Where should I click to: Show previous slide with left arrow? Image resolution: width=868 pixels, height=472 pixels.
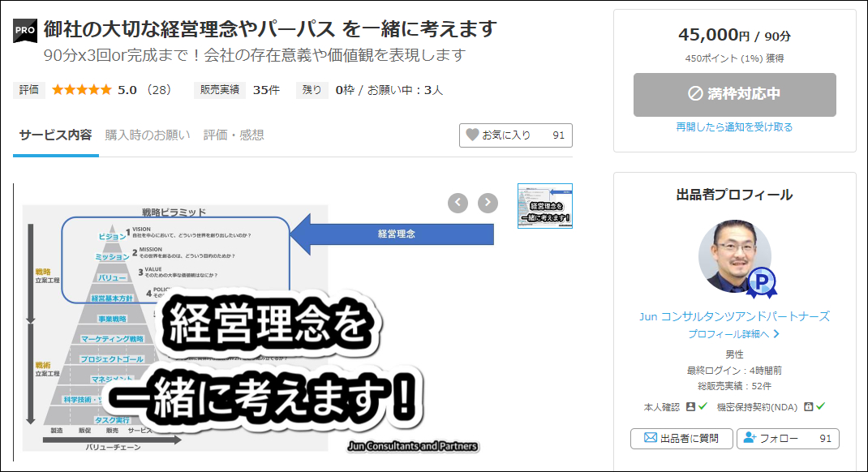point(458,203)
